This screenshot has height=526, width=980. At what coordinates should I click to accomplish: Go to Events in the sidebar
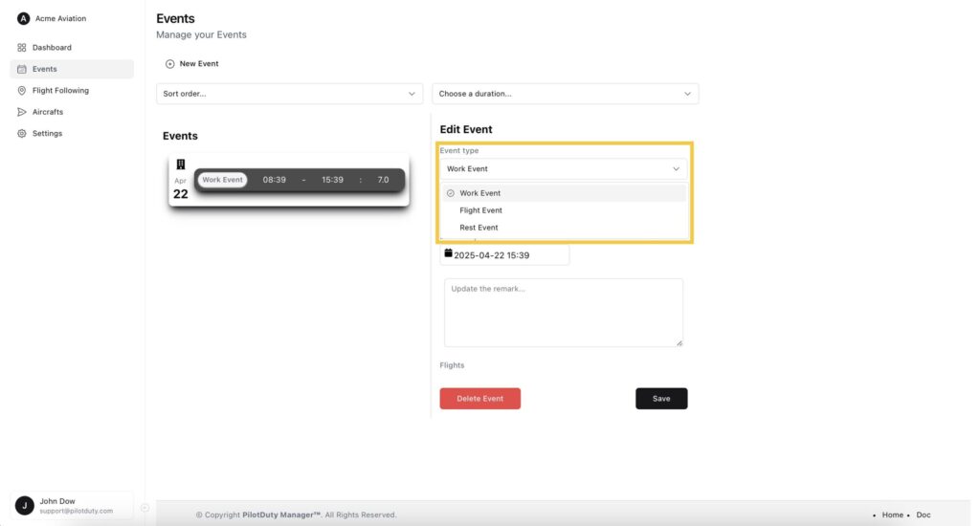(x=72, y=69)
